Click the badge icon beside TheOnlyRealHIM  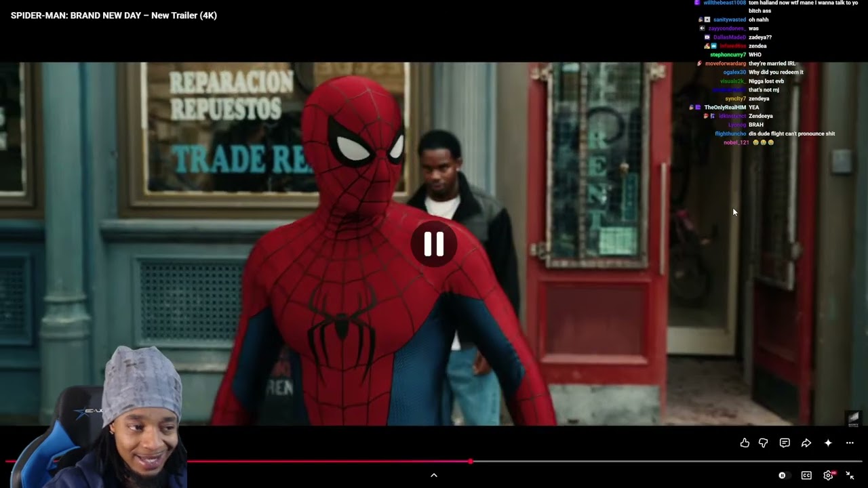pyautogui.click(x=698, y=108)
